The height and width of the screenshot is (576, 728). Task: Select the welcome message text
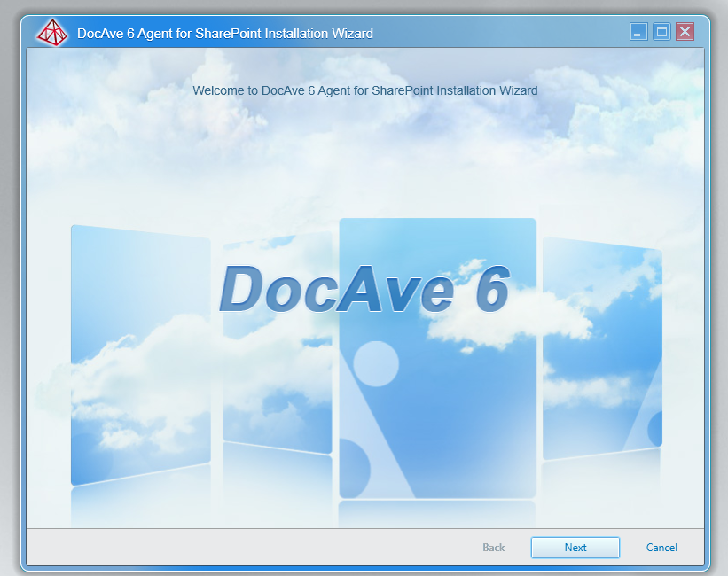pos(365,90)
